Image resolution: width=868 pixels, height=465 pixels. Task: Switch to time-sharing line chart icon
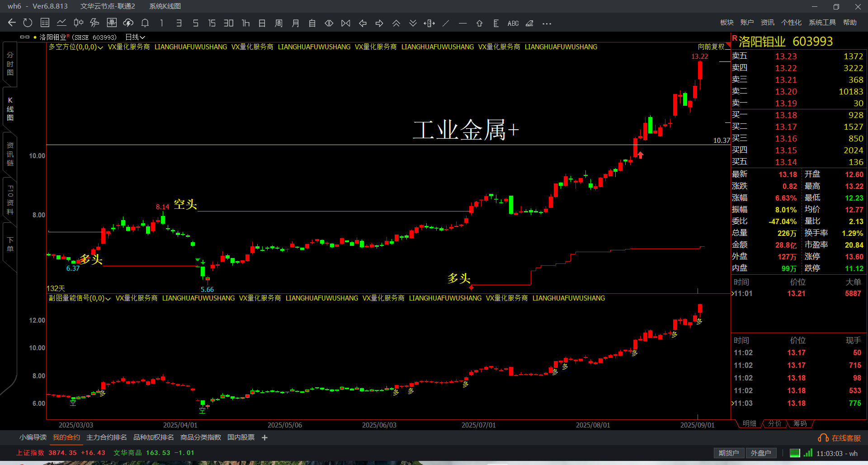tap(61, 23)
